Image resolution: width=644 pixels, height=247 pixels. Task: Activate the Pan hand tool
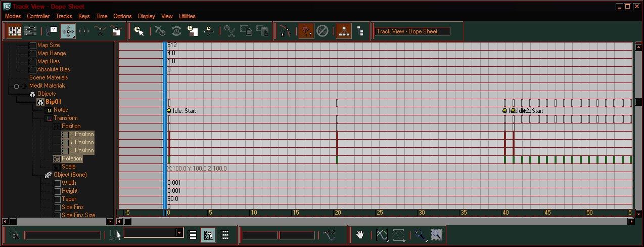coord(360,235)
